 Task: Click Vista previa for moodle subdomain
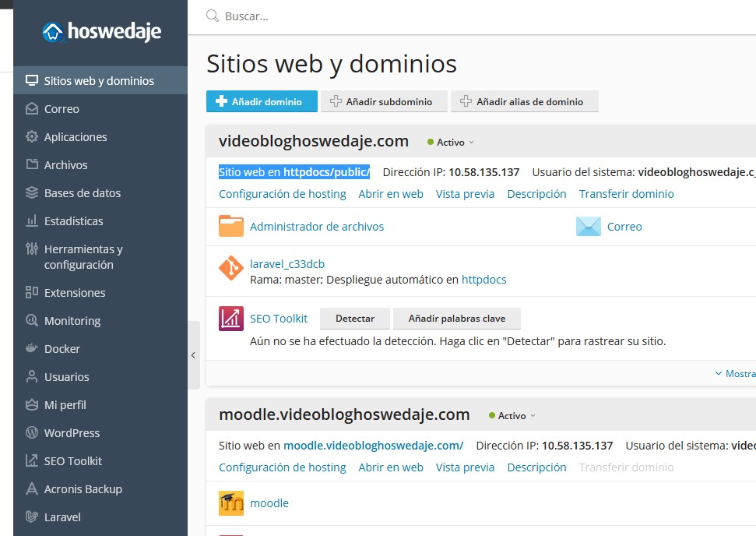[x=466, y=467]
